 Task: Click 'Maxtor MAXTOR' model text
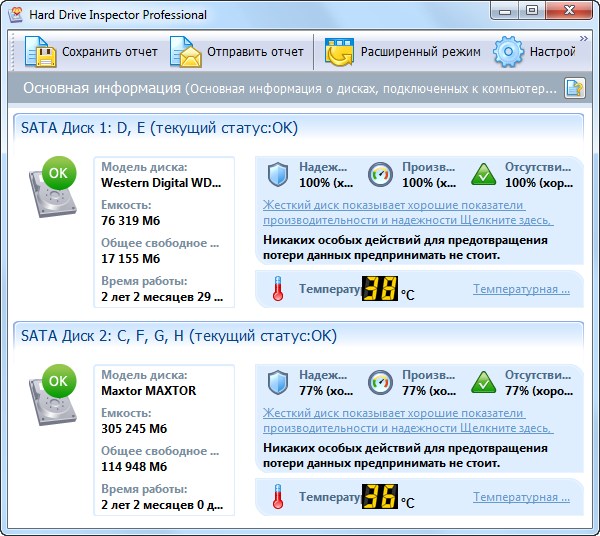[x=148, y=391]
